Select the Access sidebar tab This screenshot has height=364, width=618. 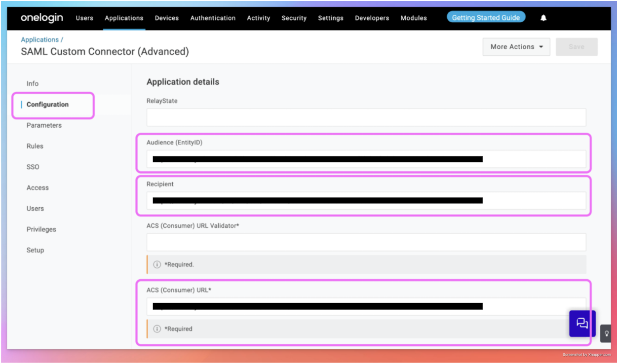[38, 188]
